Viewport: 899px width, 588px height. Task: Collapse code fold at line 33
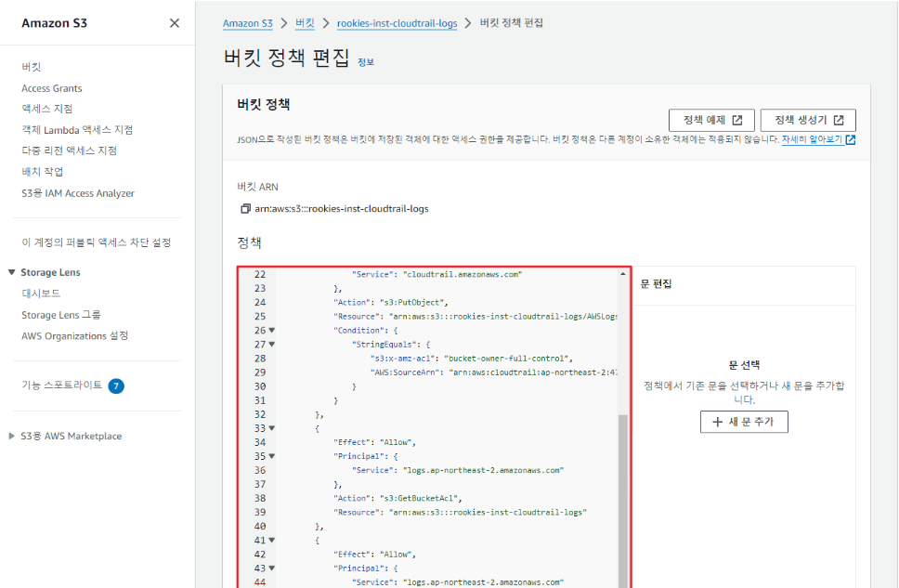pos(272,428)
